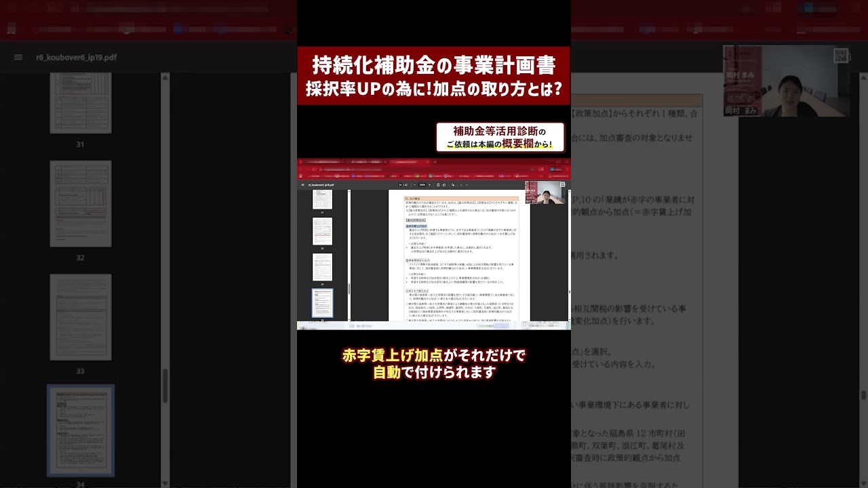
Task: Select the page 33 thumbnail in the background sidebar
Action: pyautogui.click(x=80, y=317)
